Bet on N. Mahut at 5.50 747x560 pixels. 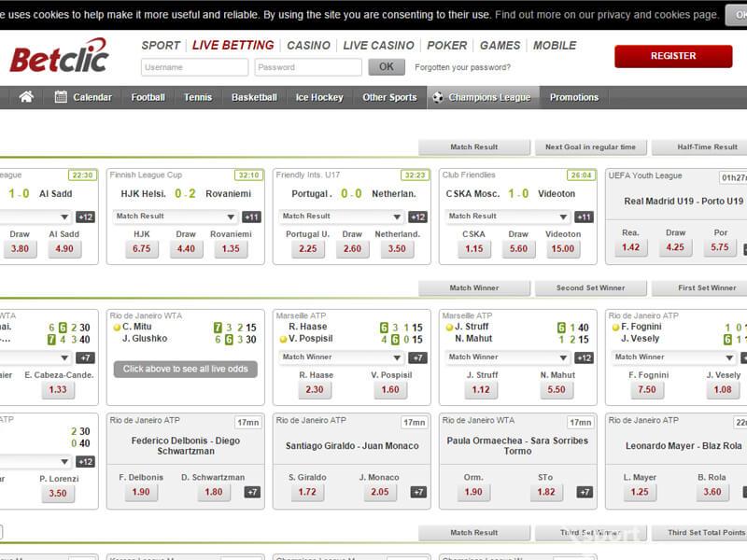557,389
